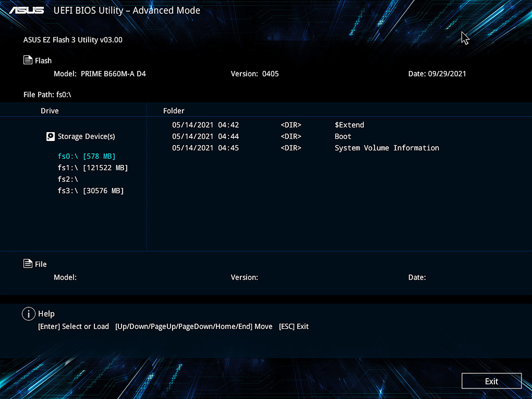Open the Boot folder
This screenshot has width=532, height=399.
click(x=343, y=137)
